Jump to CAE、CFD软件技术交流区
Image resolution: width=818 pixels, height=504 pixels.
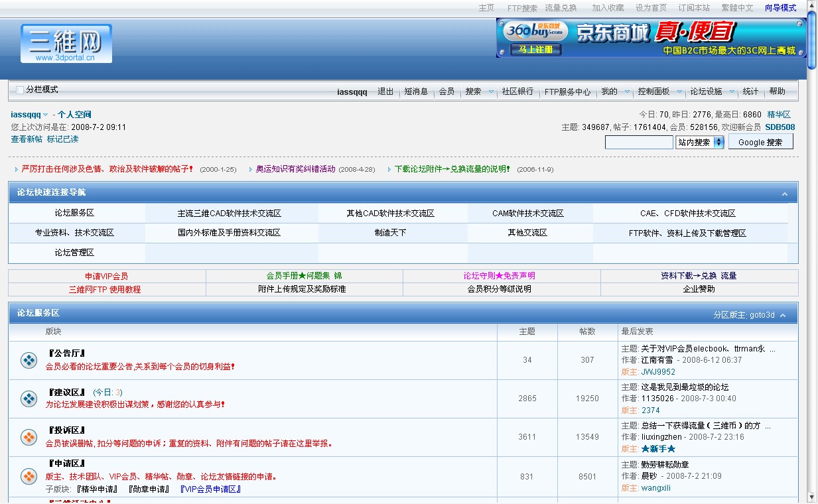coord(688,214)
